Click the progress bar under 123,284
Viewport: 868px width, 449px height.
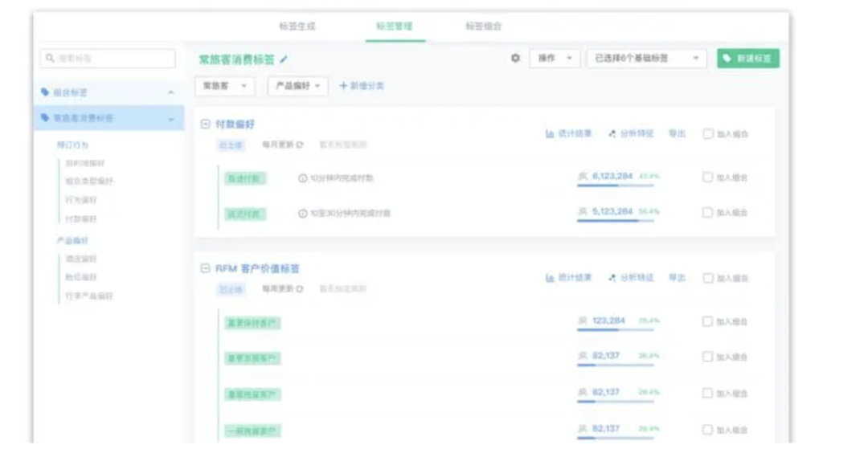pyautogui.click(x=615, y=330)
